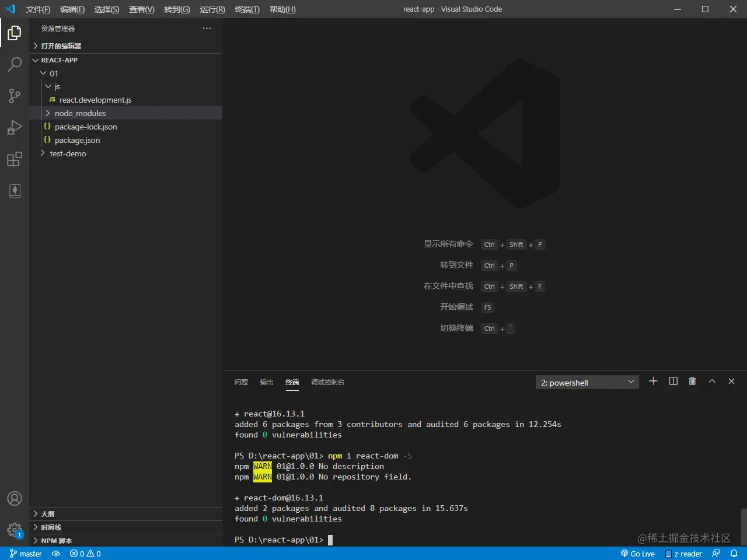Select the 终端 panel tab
This screenshot has width=747, height=560.
coord(292,382)
